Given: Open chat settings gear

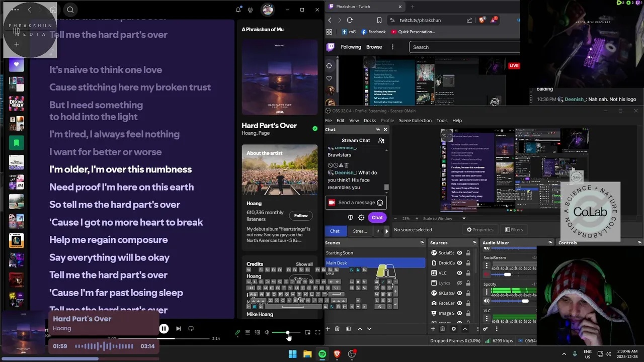Looking at the screenshot, I should coord(361,218).
